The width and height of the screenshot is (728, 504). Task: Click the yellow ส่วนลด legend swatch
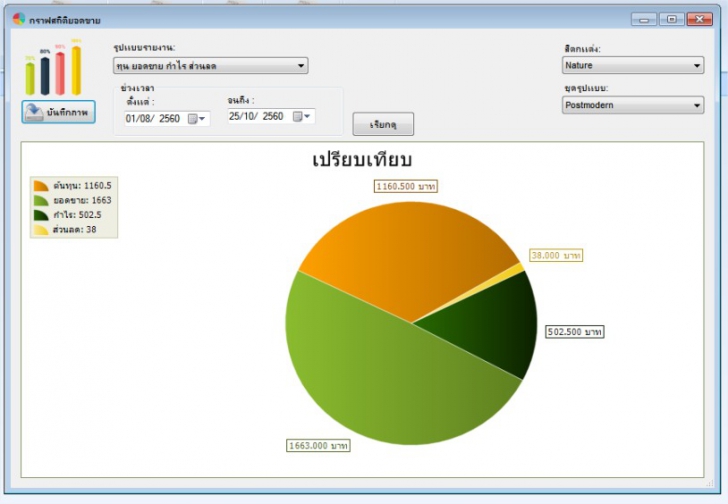point(41,229)
